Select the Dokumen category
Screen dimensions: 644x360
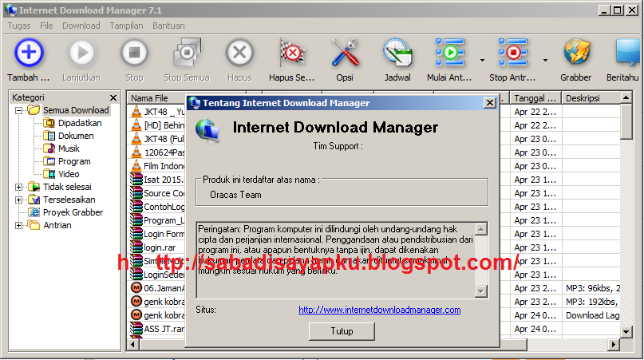coord(76,136)
